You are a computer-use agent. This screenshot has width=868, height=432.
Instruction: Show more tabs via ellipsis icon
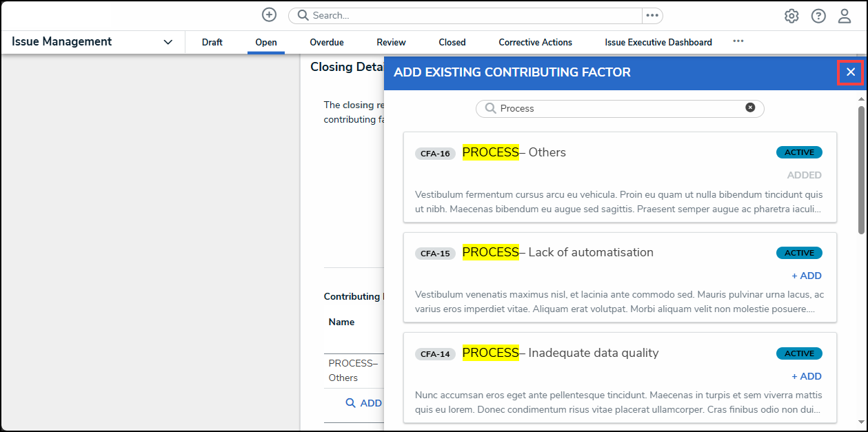pyautogui.click(x=738, y=41)
